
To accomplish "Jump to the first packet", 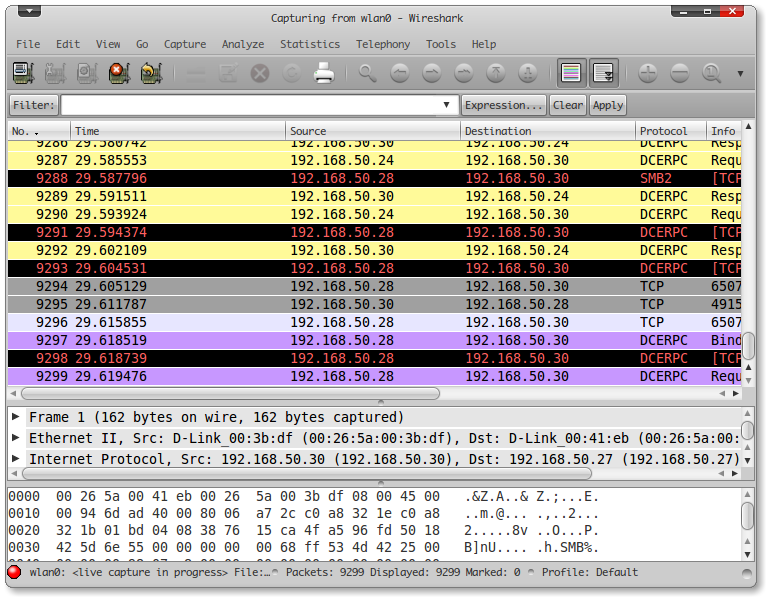I will click(x=496, y=73).
